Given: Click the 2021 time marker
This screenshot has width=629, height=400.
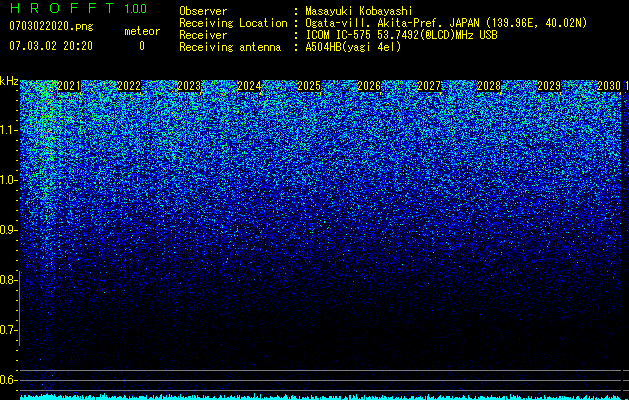Looking at the screenshot, I should 69,86.
